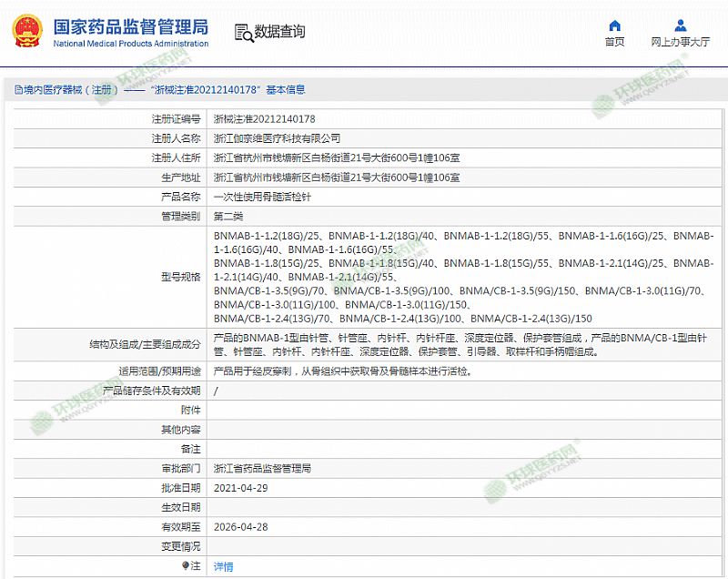Click the national emblem logo
The height and width of the screenshot is (579, 728).
[x=28, y=31]
